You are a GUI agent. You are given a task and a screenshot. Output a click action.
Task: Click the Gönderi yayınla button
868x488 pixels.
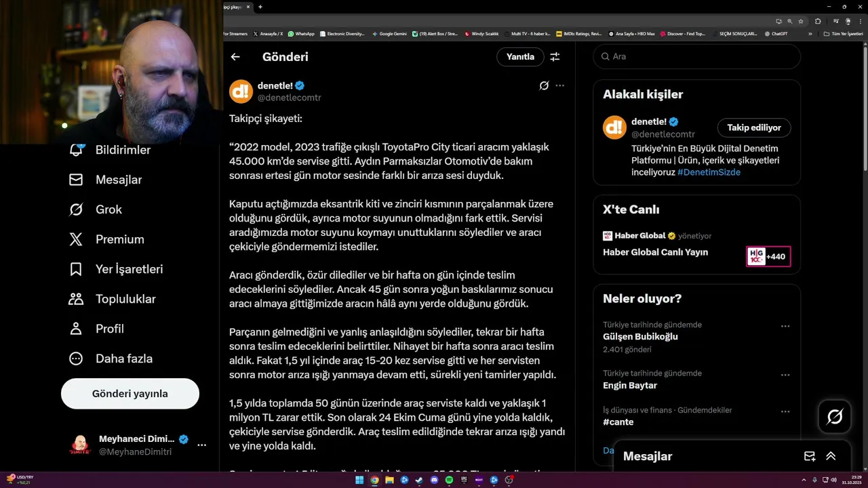[x=130, y=394]
